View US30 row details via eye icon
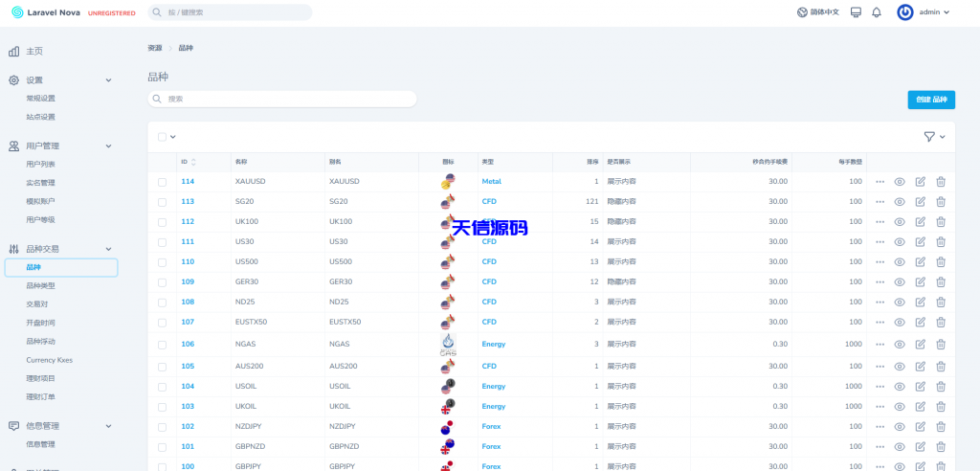 [900, 241]
